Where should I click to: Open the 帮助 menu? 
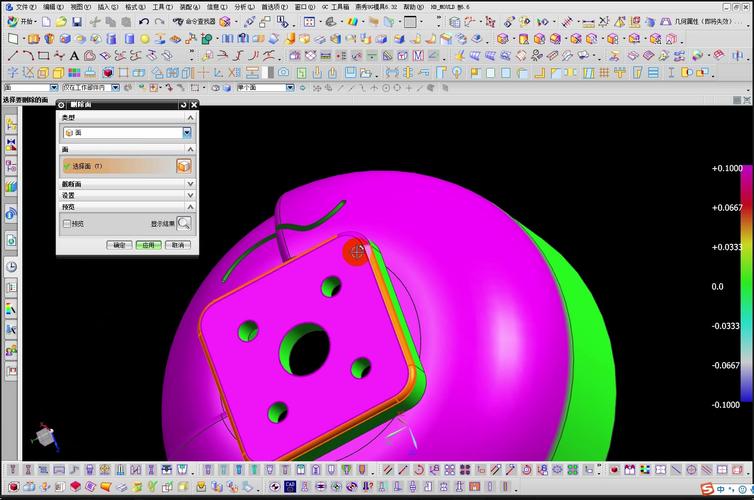(414, 7)
